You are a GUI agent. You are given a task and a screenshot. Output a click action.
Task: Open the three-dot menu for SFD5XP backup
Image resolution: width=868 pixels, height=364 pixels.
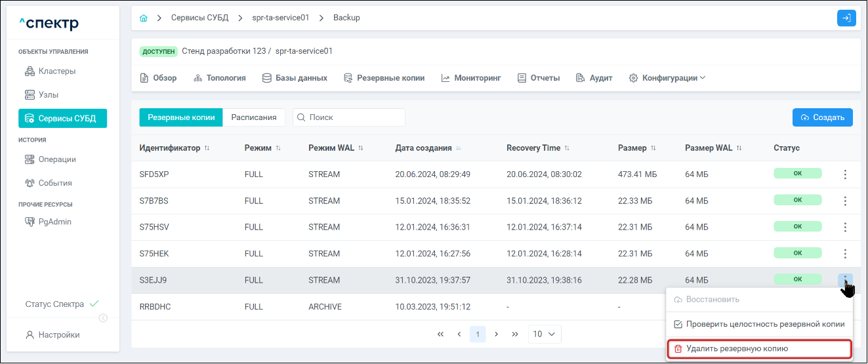[x=845, y=174]
